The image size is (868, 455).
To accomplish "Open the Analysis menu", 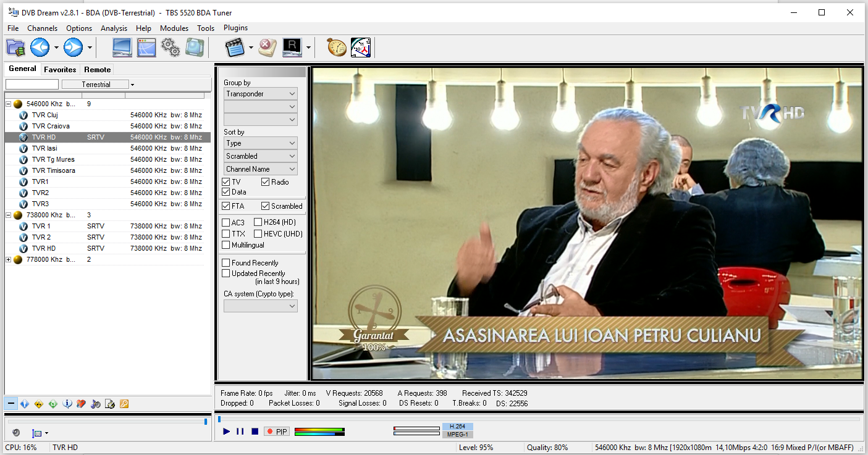I will [x=114, y=28].
